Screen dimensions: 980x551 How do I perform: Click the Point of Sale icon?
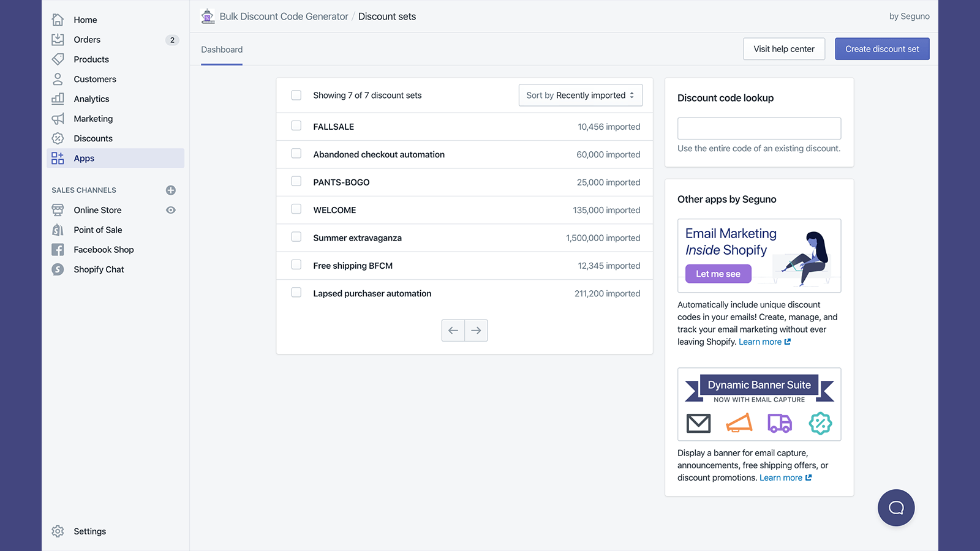point(58,230)
